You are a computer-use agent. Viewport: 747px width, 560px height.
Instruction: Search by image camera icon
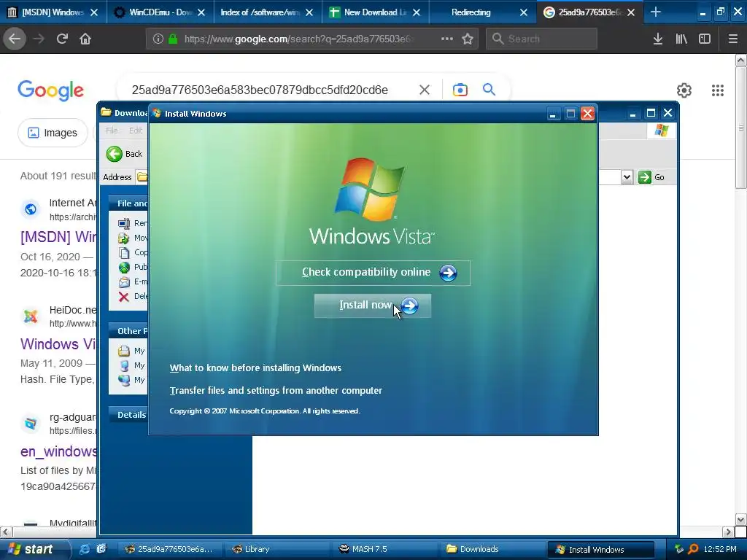pyautogui.click(x=460, y=90)
